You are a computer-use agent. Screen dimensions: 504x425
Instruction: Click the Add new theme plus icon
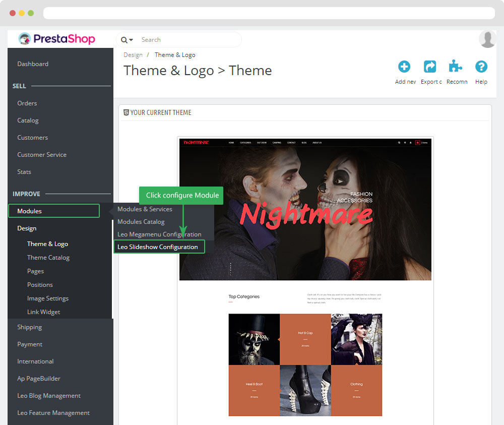pos(404,67)
